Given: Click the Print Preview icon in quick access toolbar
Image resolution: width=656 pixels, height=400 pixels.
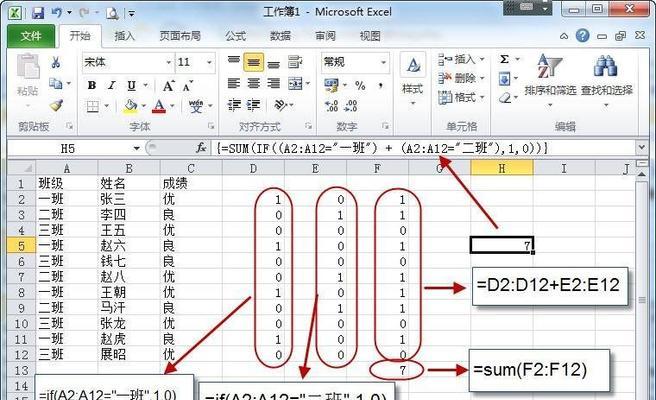Looking at the screenshot, I should (112, 14).
